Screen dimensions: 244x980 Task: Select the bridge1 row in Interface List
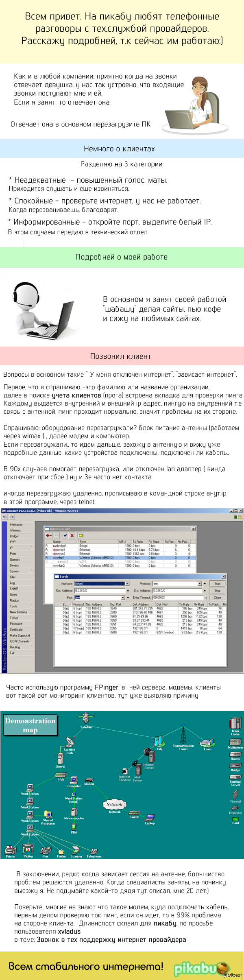click(120, 546)
